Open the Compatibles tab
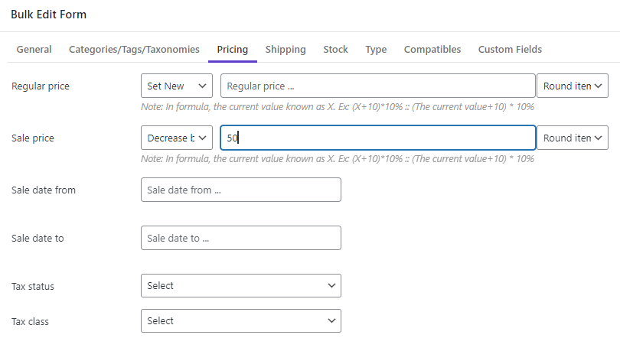This screenshot has width=620, height=364. point(432,50)
